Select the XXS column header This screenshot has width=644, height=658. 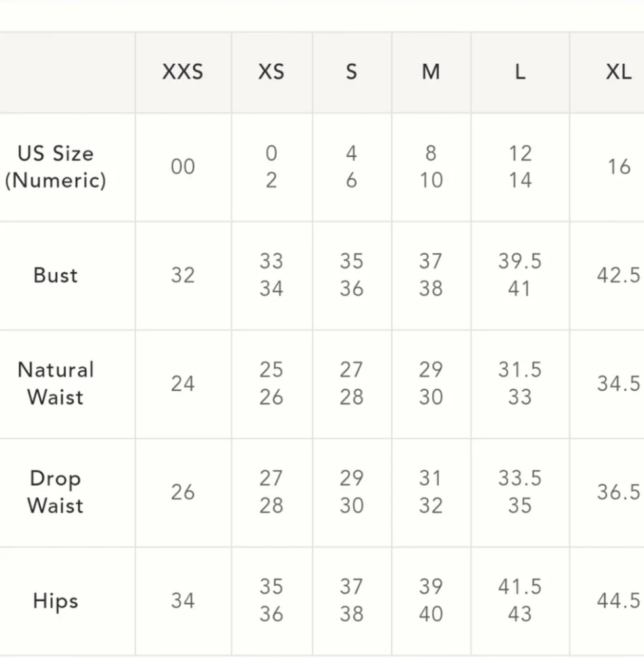(183, 72)
